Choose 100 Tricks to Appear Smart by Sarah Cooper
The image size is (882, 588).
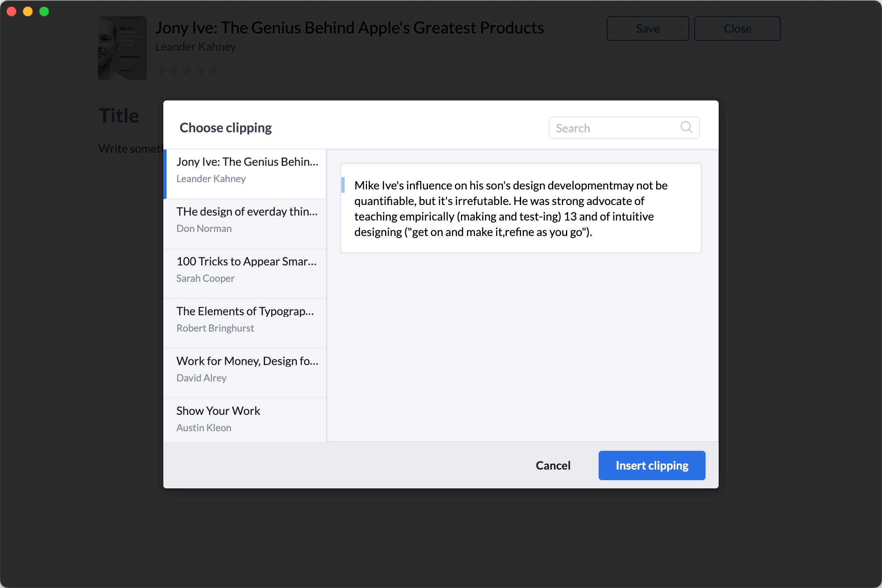click(x=245, y=274)
